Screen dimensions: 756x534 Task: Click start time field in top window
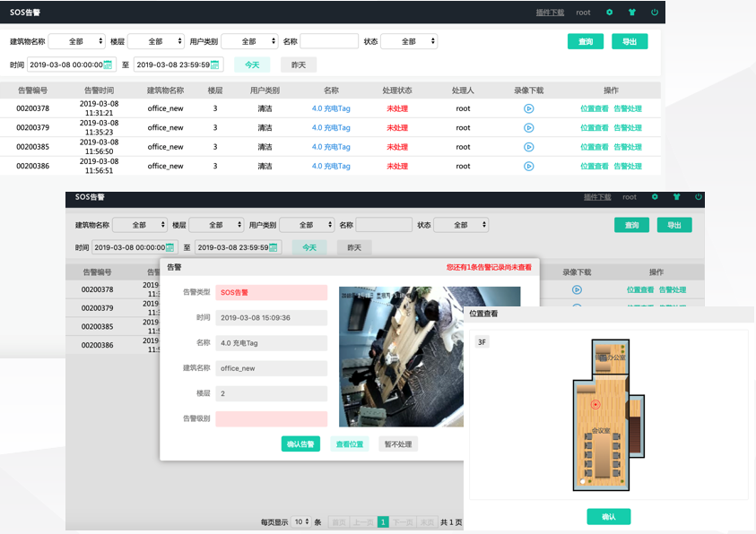[x=72, y=65]
